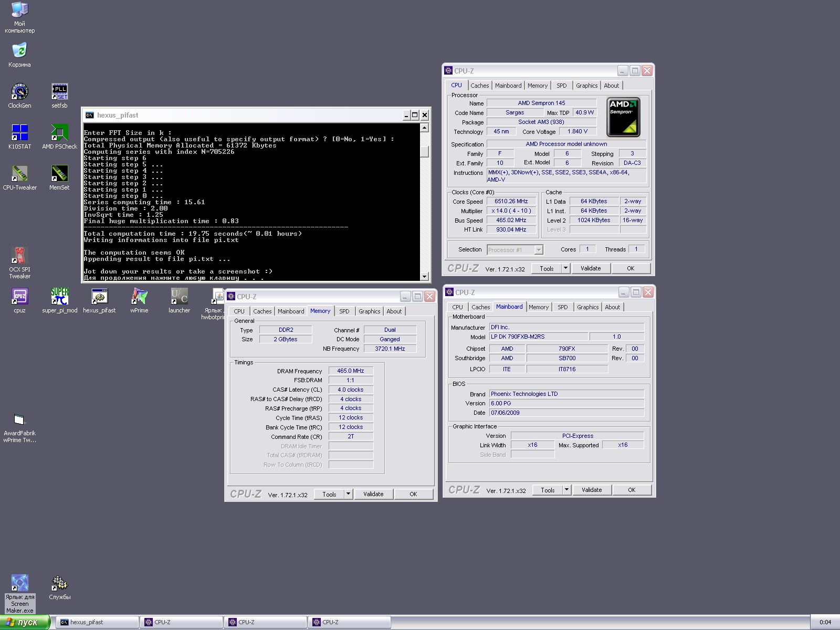Click the Command Rate value 2T
840x630 pixels.
(x=351, y=436)
